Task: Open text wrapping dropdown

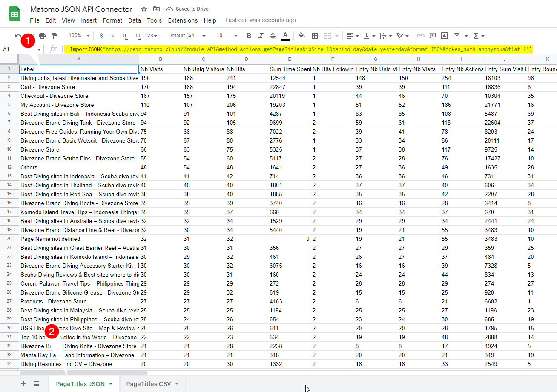Action: (385, 36)
